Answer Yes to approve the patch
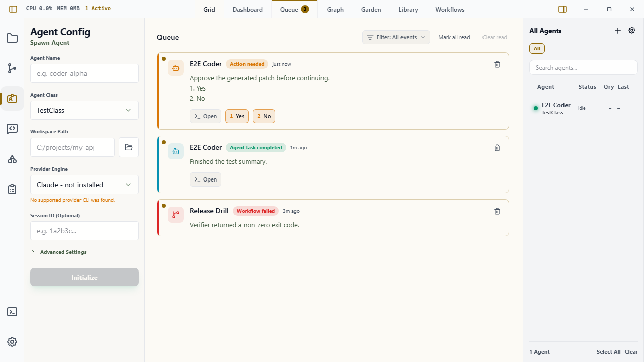This screenshot has width=644, height=362. click(237, 116)
